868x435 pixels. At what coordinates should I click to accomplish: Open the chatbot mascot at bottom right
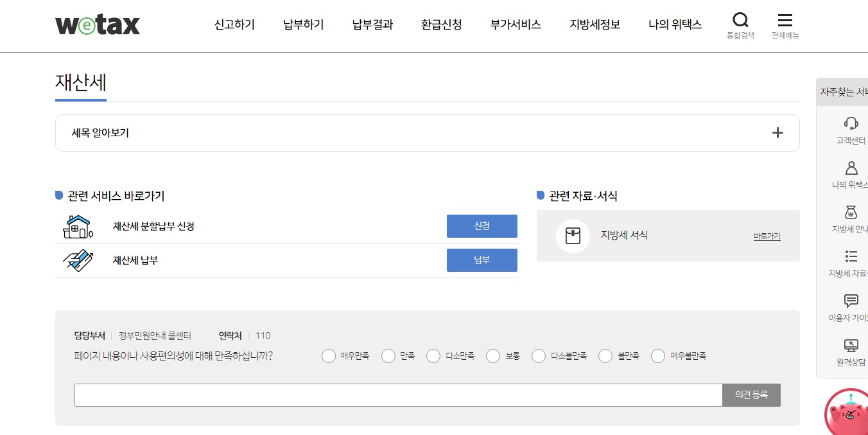click(846, 414)
